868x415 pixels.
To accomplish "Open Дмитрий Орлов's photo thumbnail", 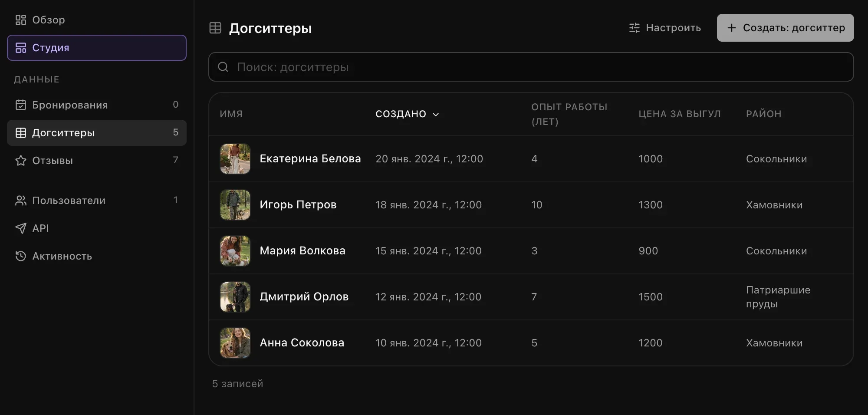I will (235, 297).
